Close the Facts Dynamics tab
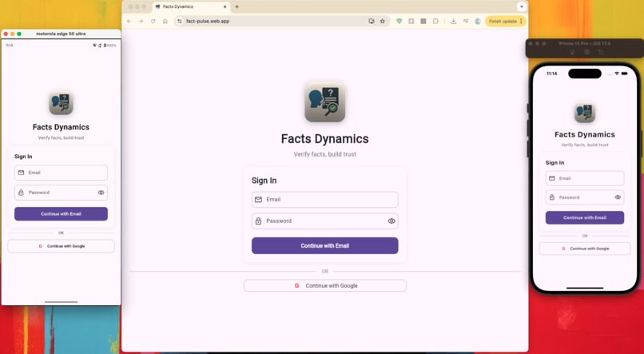Image resolution: width=644 pixels, height=354 pixels. pos(225,7)
